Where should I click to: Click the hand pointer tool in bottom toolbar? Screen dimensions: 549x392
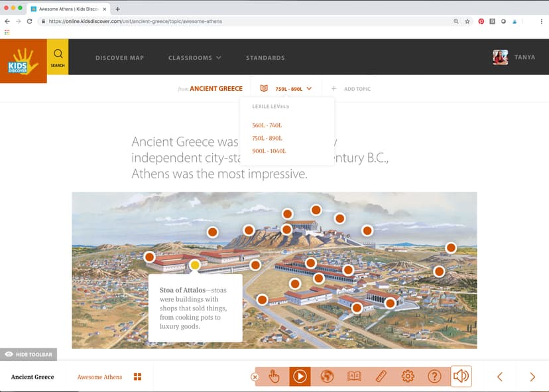click(x=274, y=377)
